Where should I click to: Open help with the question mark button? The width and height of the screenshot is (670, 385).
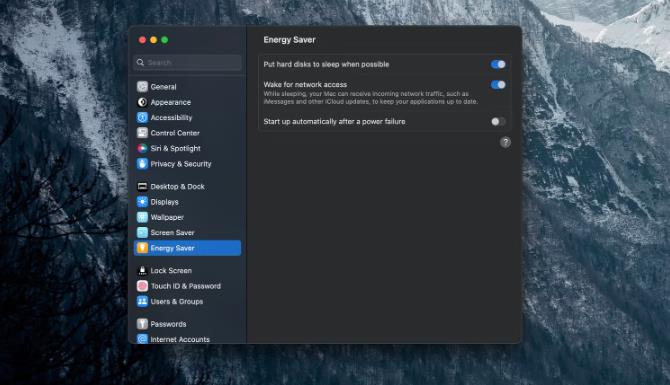pyautogui.click(x=505, y=142)
